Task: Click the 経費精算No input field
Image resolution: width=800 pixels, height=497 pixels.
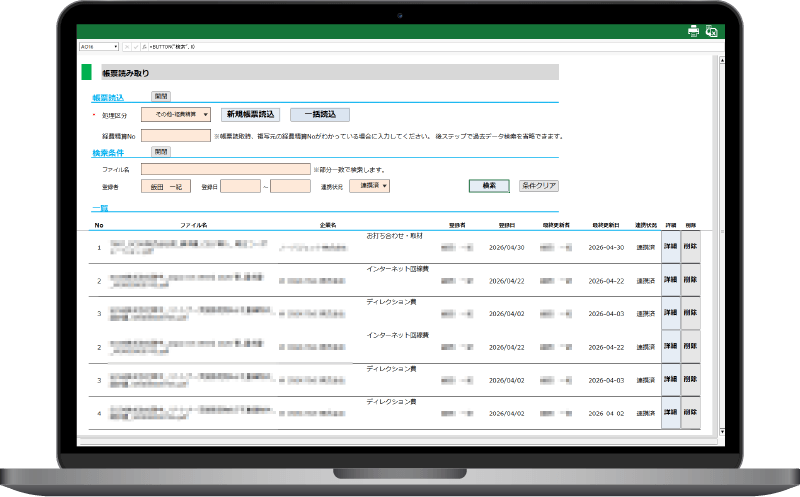Action: 176,136
